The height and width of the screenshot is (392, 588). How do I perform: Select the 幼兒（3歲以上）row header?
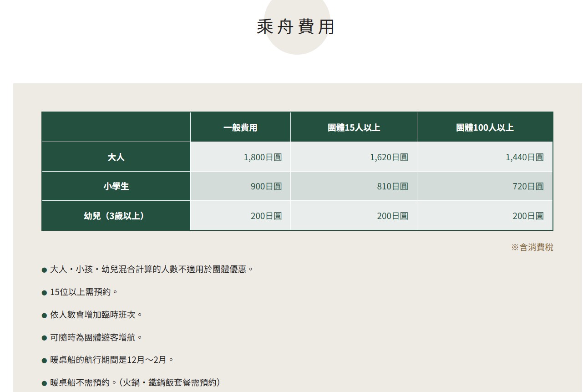116,216
